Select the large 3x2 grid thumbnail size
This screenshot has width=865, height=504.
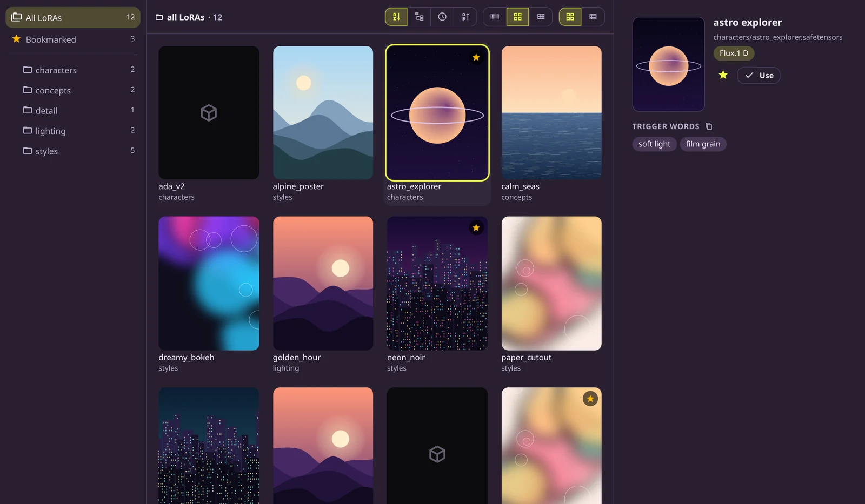(x=541, y=17)
